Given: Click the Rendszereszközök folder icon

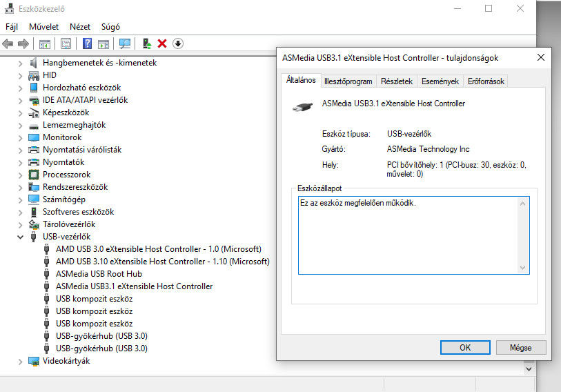Looking at the screenshot, I should [34, 187].
